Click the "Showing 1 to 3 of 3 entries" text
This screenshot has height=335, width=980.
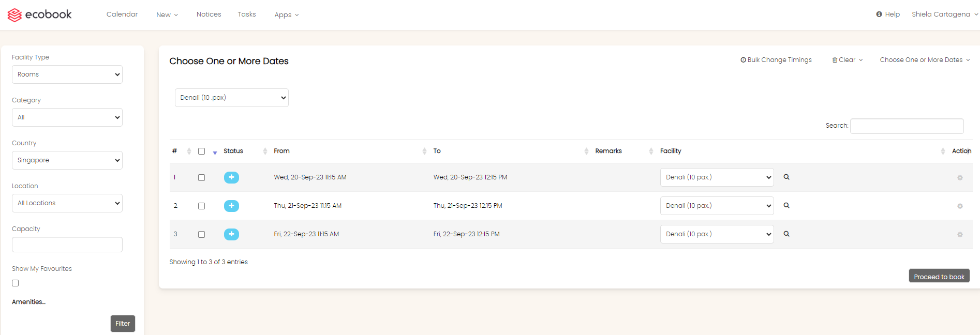point(209,262)
